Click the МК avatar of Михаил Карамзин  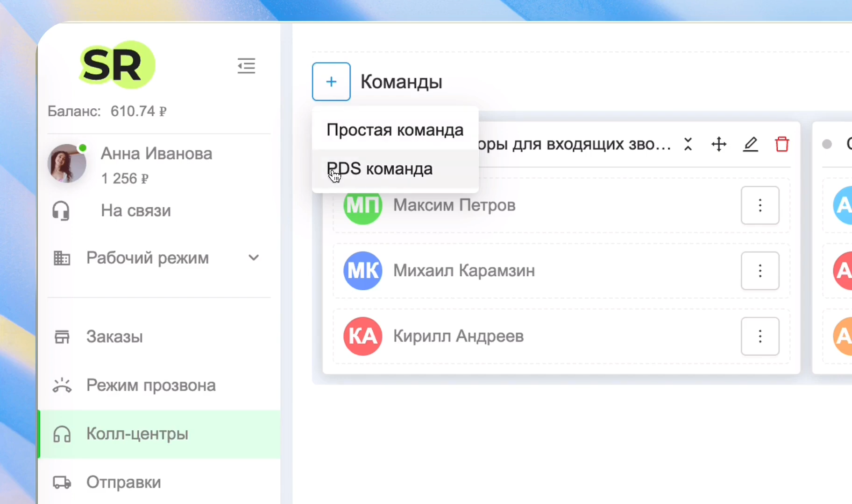(363, 271)
